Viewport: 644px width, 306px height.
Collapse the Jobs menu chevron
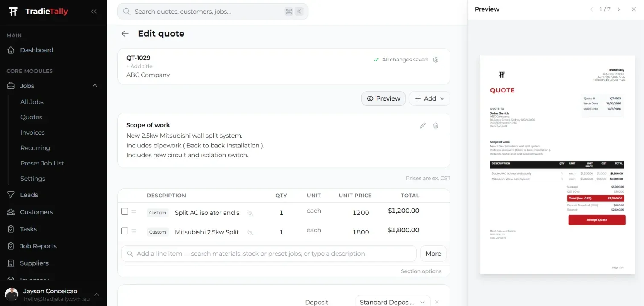point(95,86)
